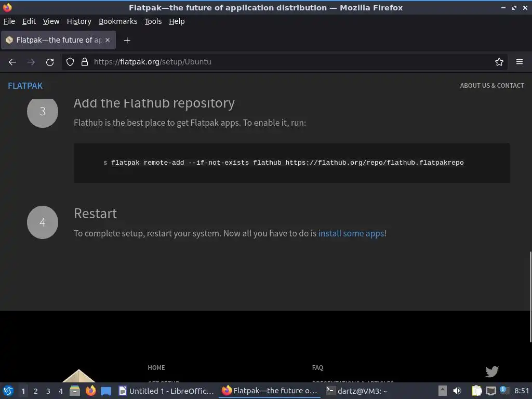The width and height of the screenshot is (532, 399).
Task: Open the View menu
Action: click(51, 21)
